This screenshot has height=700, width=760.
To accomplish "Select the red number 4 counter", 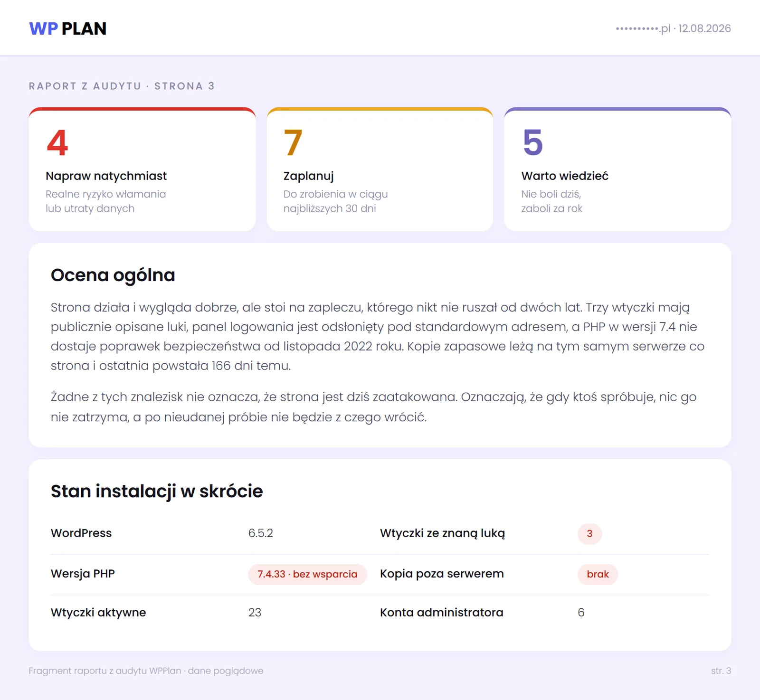I will click(57, 142).
